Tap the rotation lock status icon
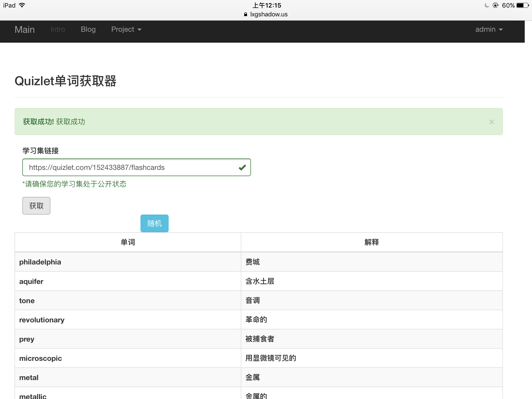532x399 pixels. 495,5
